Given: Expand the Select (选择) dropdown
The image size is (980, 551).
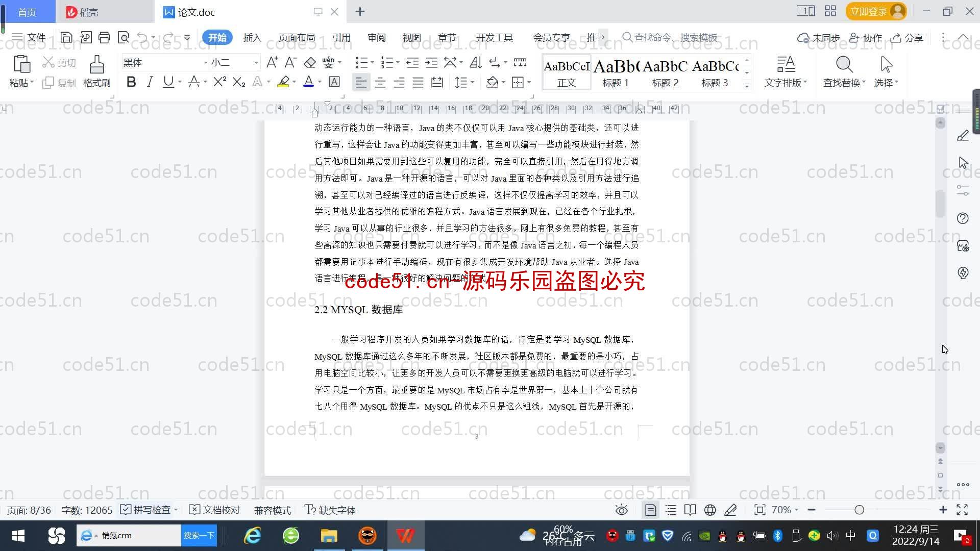Looking at the screenshot, I should point(886,83).
